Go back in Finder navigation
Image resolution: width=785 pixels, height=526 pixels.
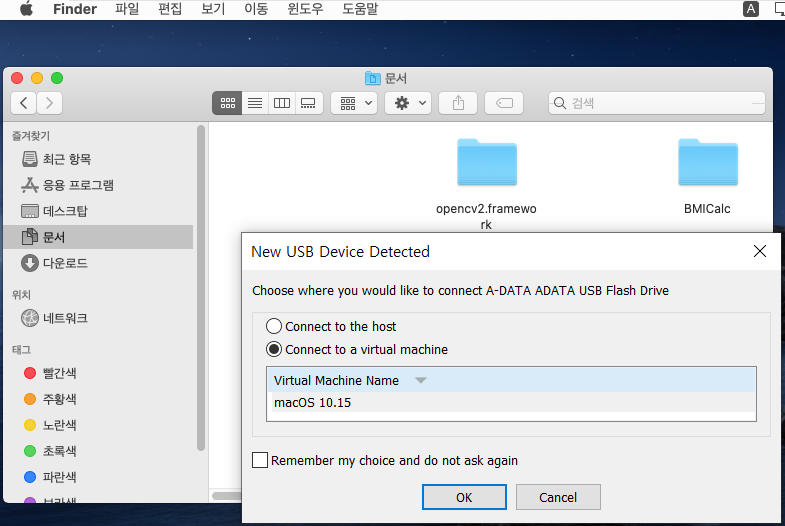pyautogui.click(x=24, y=102)
